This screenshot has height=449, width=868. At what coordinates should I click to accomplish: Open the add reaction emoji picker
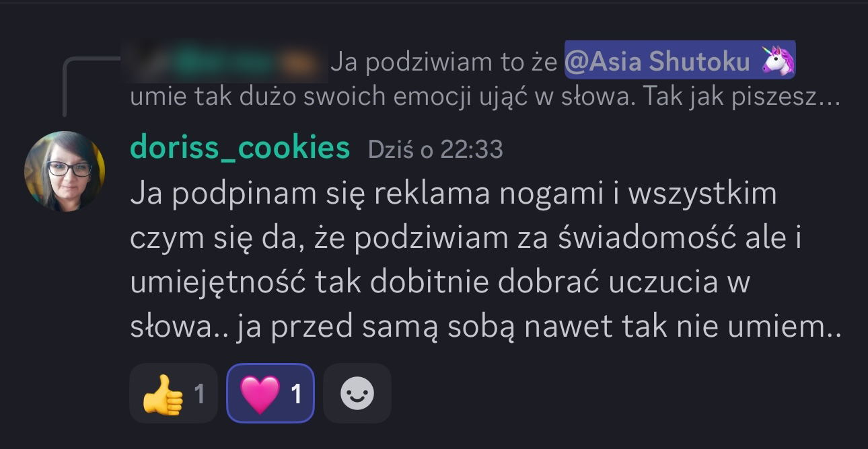(357, 393)
